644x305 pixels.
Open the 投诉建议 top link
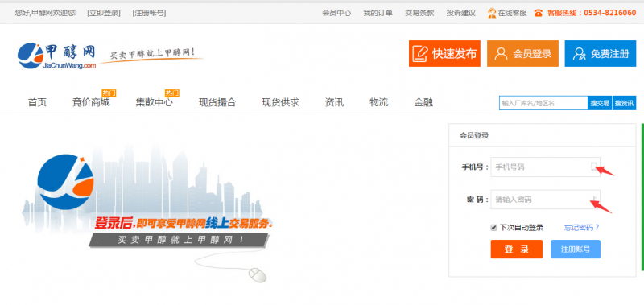pyautogui.click(x=461, y=13)
